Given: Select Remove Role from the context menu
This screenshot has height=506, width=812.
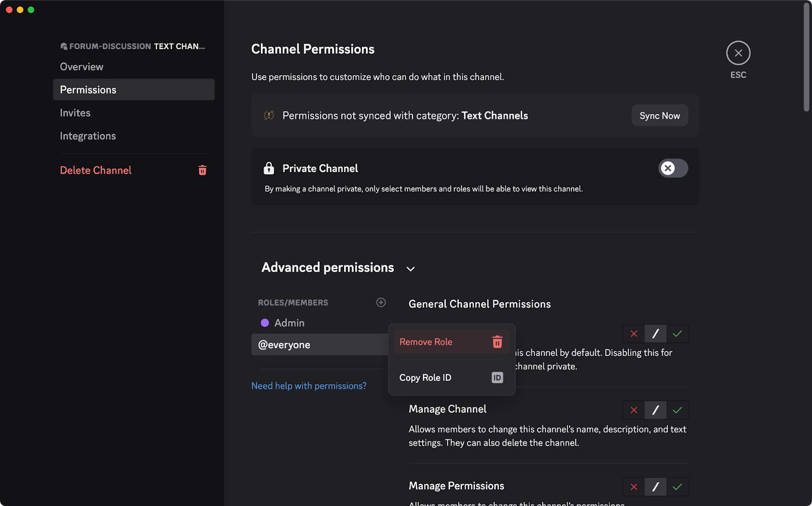Looking at the screenshot, I should [x=425, y=342].
